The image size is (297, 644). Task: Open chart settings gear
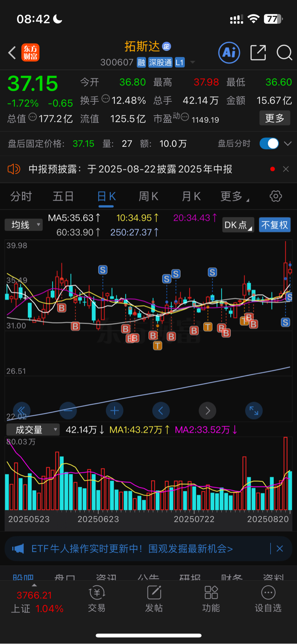(x=276, y=196)
